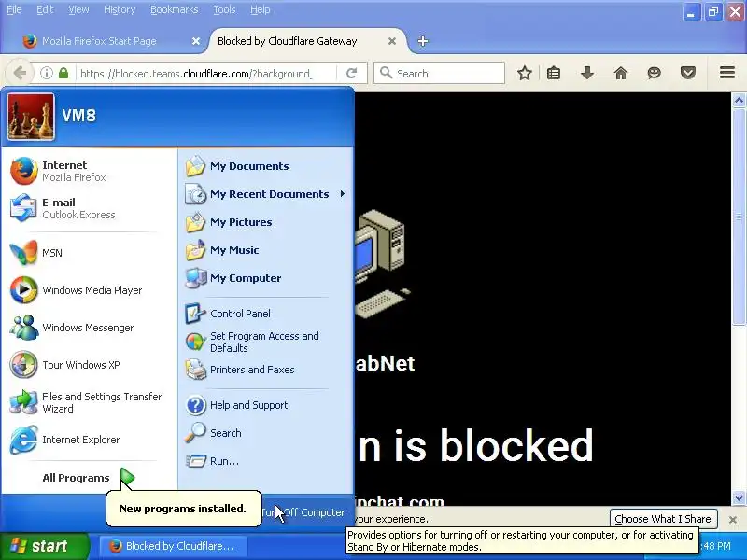Viewport: 747px width, 560px height.
Task: Click the site info icon in address bar
Action: [x=46, y=73]
